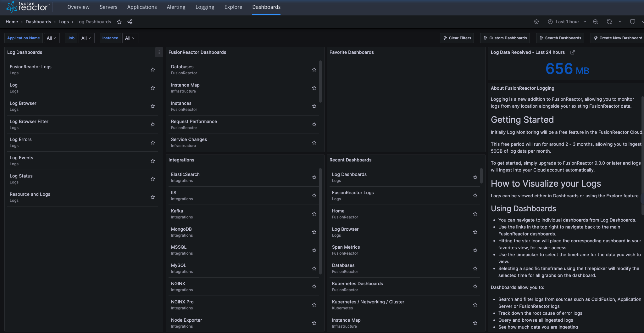
Task: Favorite the Service Changes dashboard
Action: tap(314, 143)
